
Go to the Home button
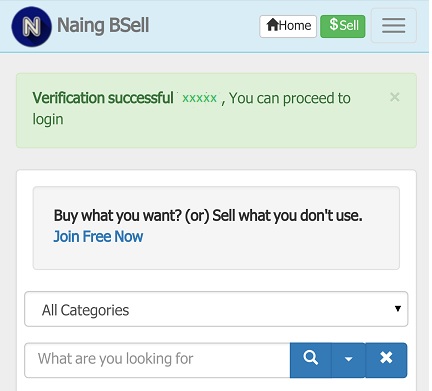pyautogui.click(x=288, y=26)
